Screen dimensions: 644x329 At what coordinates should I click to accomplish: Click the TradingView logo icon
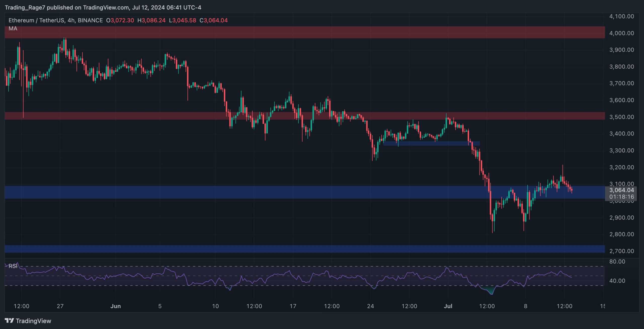coord(10,320)
